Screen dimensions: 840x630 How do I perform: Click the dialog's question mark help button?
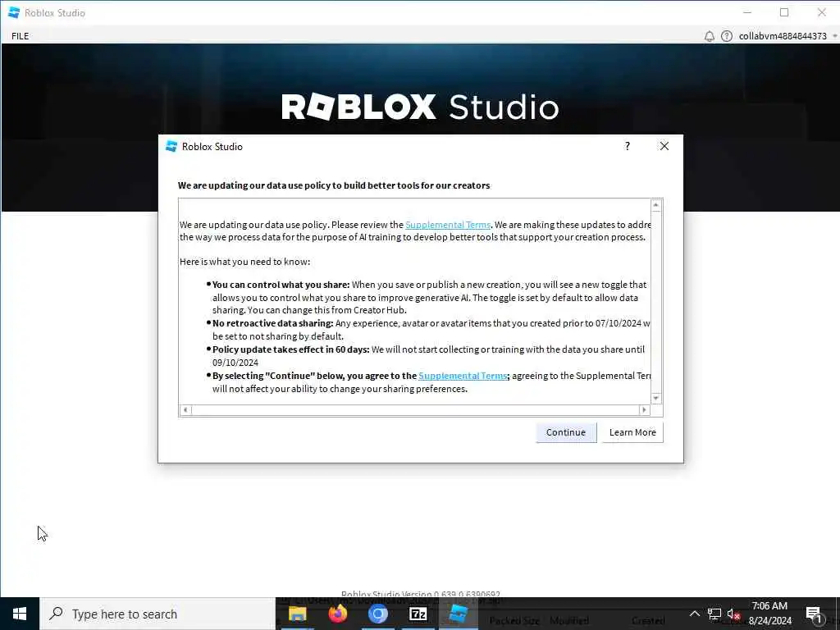coord(628,146)
